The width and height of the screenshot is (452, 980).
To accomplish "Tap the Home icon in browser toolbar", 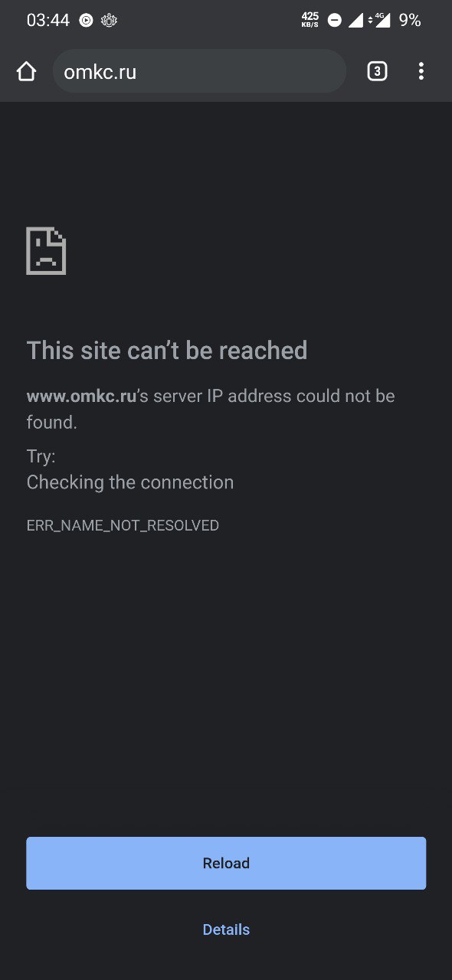I will pos(26,71).
